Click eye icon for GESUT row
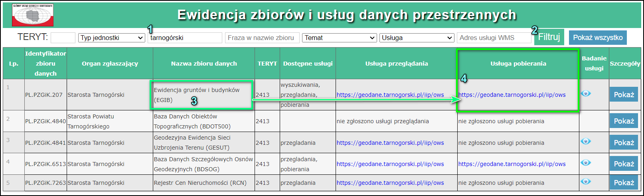 pos(585,142)
